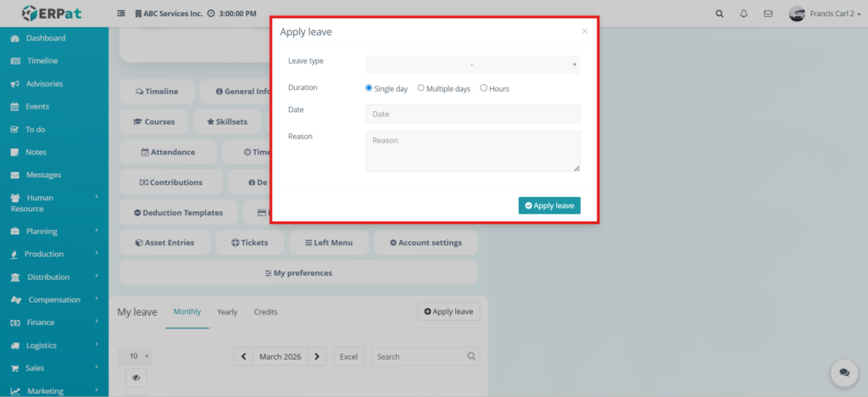Open the Skillsets profile tab
The image size is (868, 397).
227,122
